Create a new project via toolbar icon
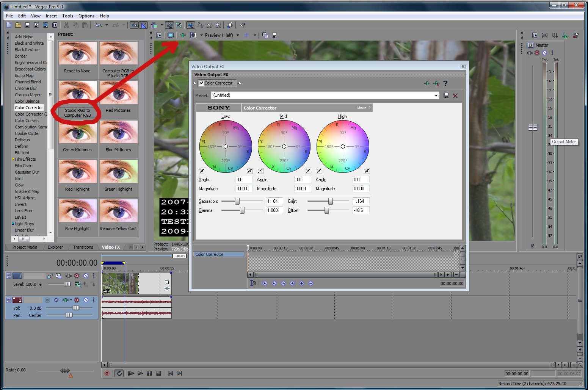Screen dimensions: 588x390 [9, 25]
